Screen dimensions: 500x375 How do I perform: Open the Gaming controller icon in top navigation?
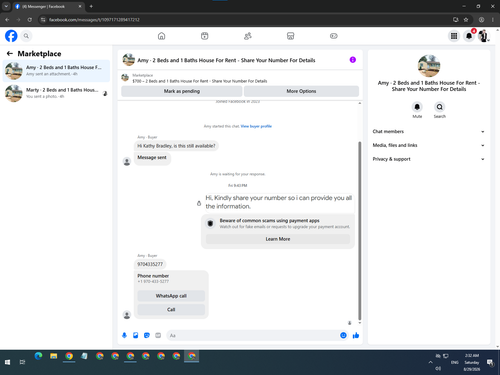click(333, 36)
